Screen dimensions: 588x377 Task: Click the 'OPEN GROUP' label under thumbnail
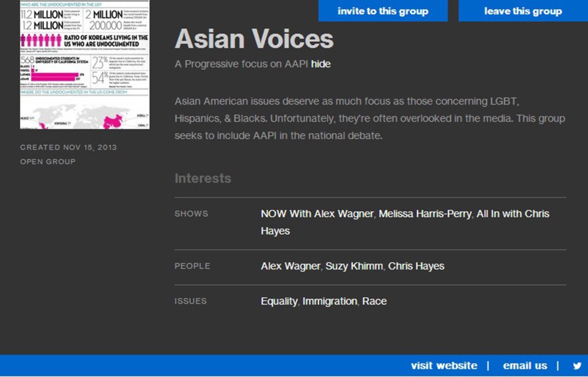[48, 161]
